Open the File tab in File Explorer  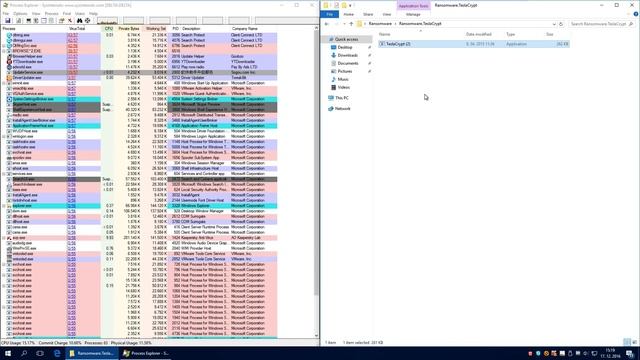pyautogui.click(x=329, y=14)
